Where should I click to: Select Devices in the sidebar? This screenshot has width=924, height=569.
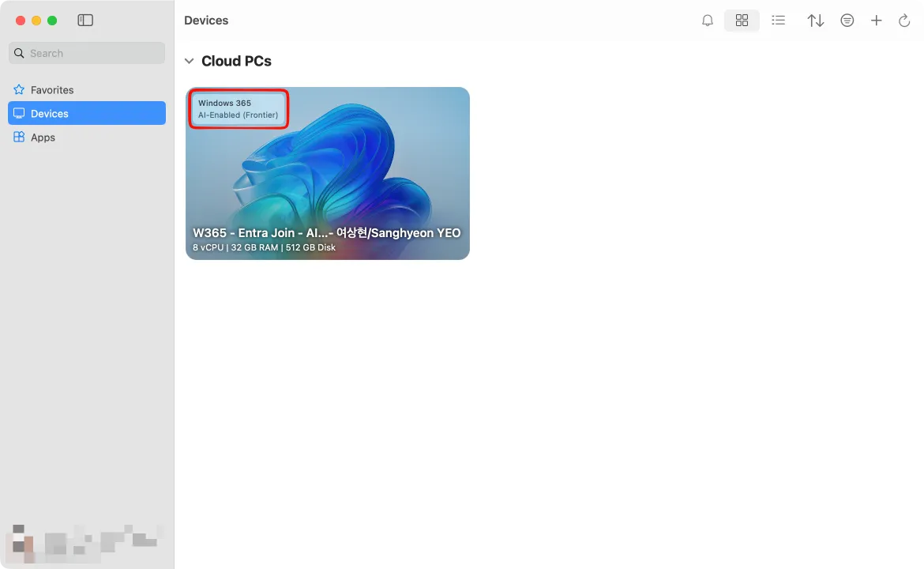click(50, 114)
